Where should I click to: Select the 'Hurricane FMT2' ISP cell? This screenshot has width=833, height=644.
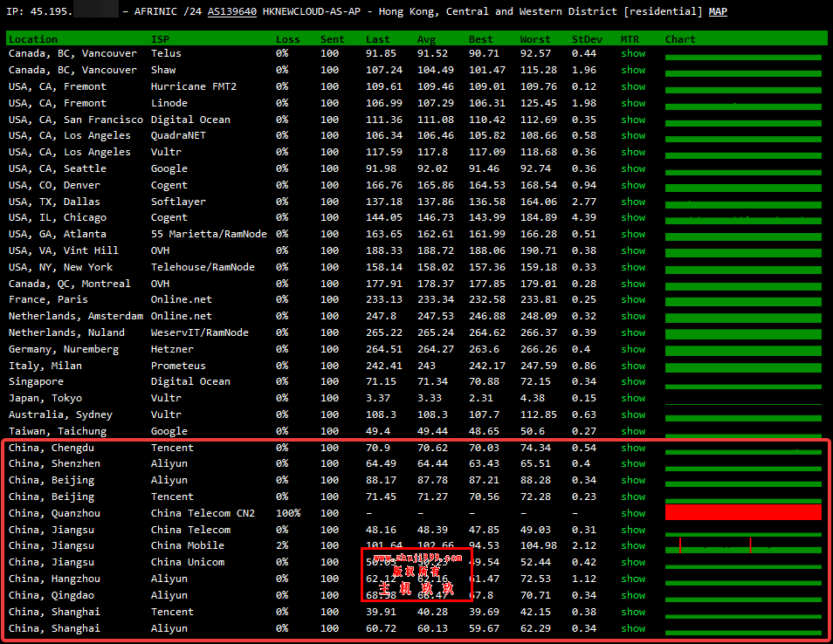coord(193,86)
